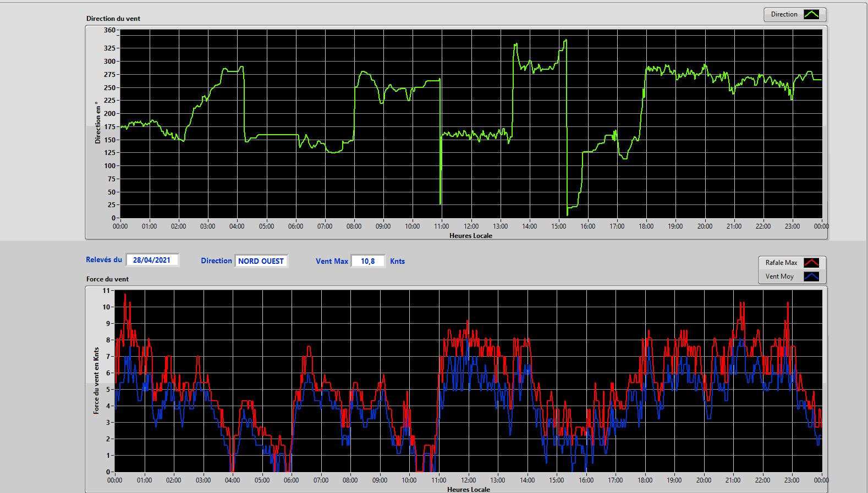Click the blue 'Direction' field label
The width and height of the screenshot is (868, 493).
pyautogui.click(x=216, y=261)
